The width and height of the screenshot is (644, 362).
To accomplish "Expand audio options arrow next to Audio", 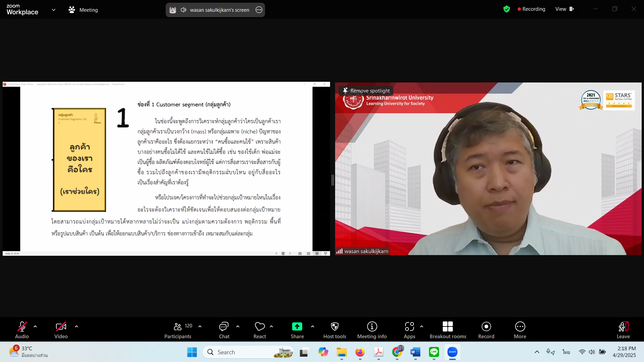I will [35, 326].
